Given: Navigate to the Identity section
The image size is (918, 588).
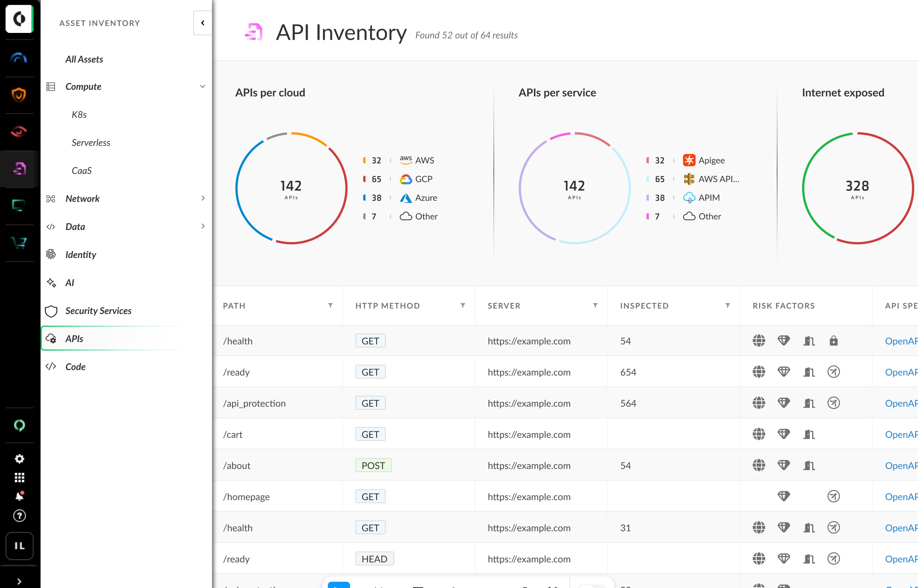Looking at the screenshot, I should (x=80, y=255).
